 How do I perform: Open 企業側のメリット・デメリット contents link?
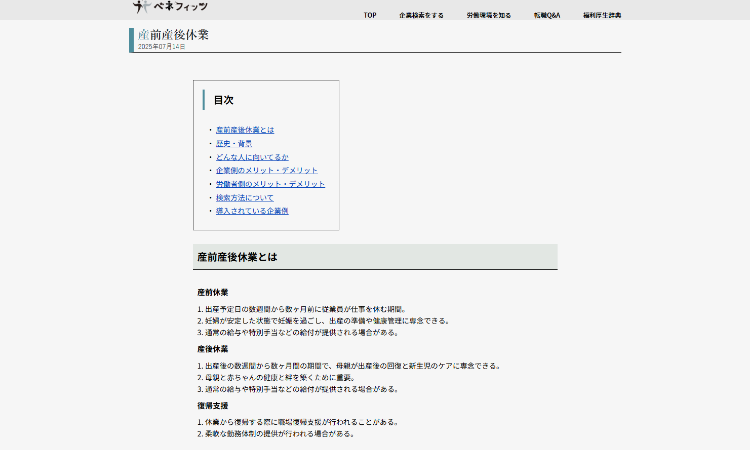[267, 170]
